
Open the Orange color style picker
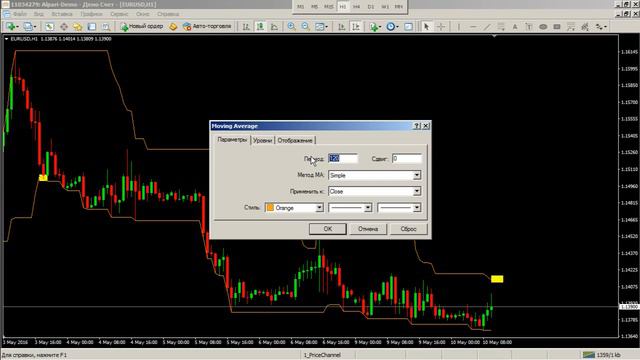click(294, 208)
